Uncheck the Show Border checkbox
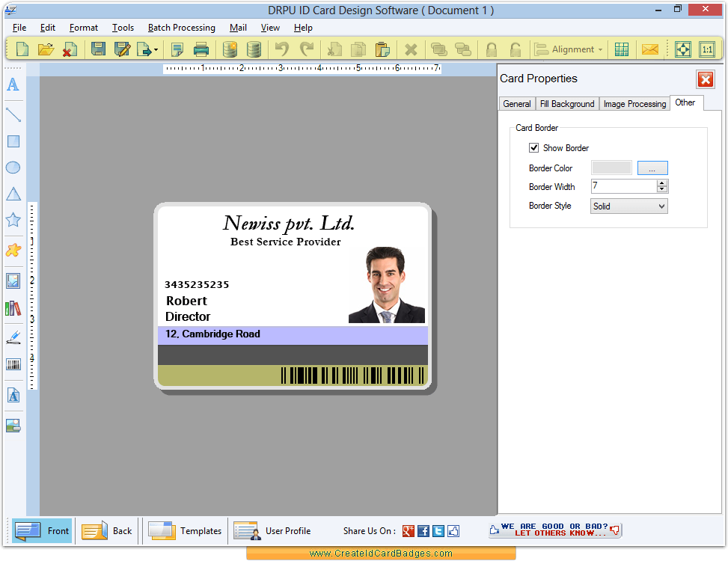 533,147
